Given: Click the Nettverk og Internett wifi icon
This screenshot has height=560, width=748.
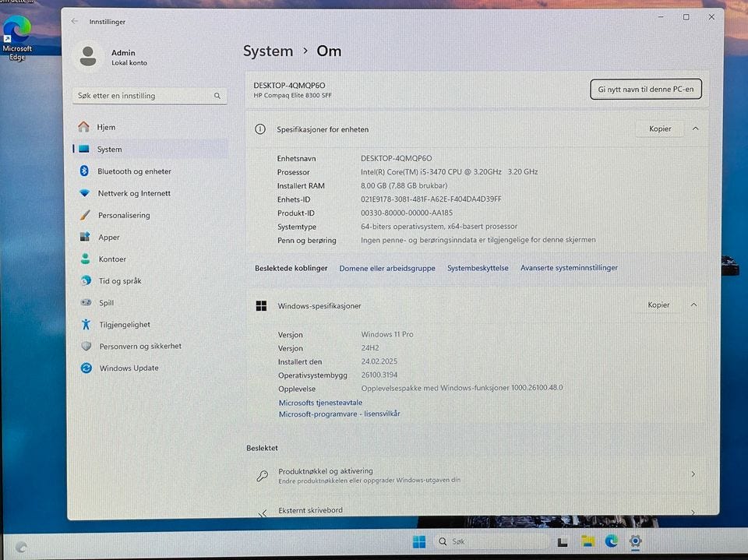Looking at the screenshot, I should tap(84, 193).
